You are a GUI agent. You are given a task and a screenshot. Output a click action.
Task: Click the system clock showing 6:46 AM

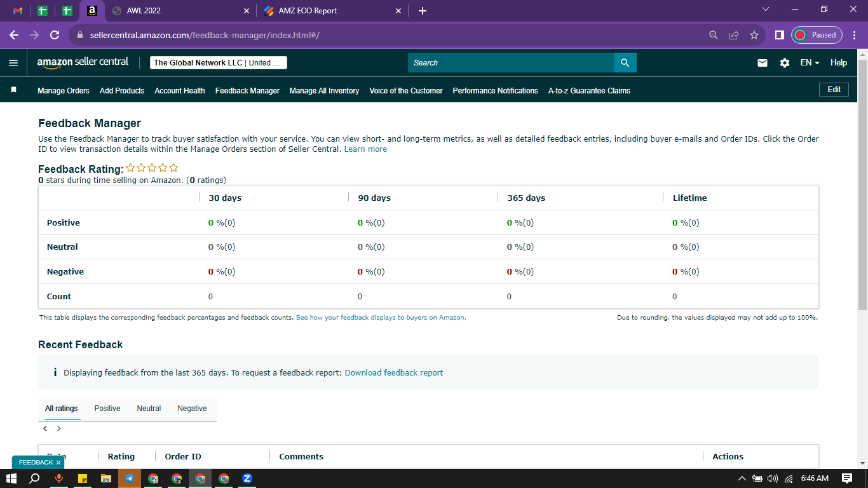(815, 478)
